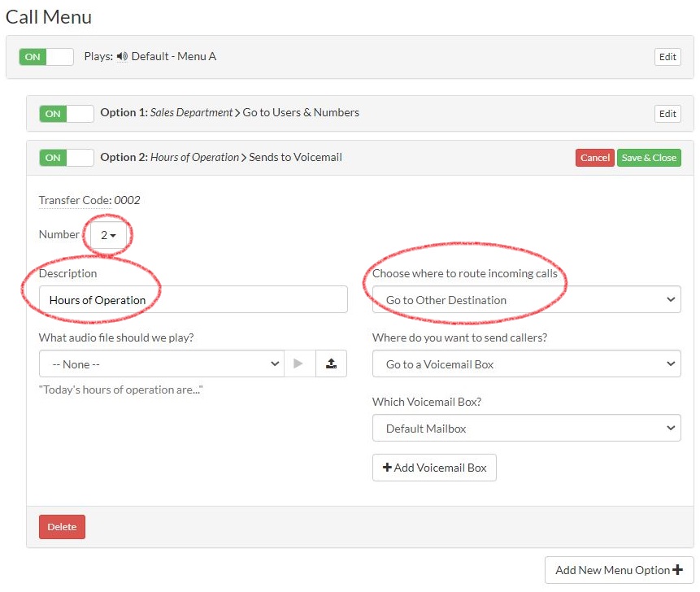Open the Number dropdown showing 2
Viewport: 700px width, 592px height.
coord(108,234)
